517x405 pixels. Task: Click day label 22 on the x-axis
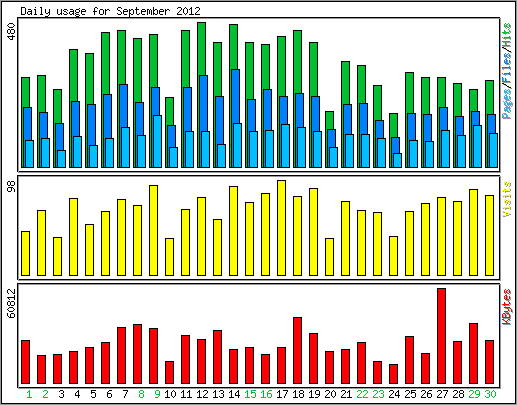click(x=362, y=394)
